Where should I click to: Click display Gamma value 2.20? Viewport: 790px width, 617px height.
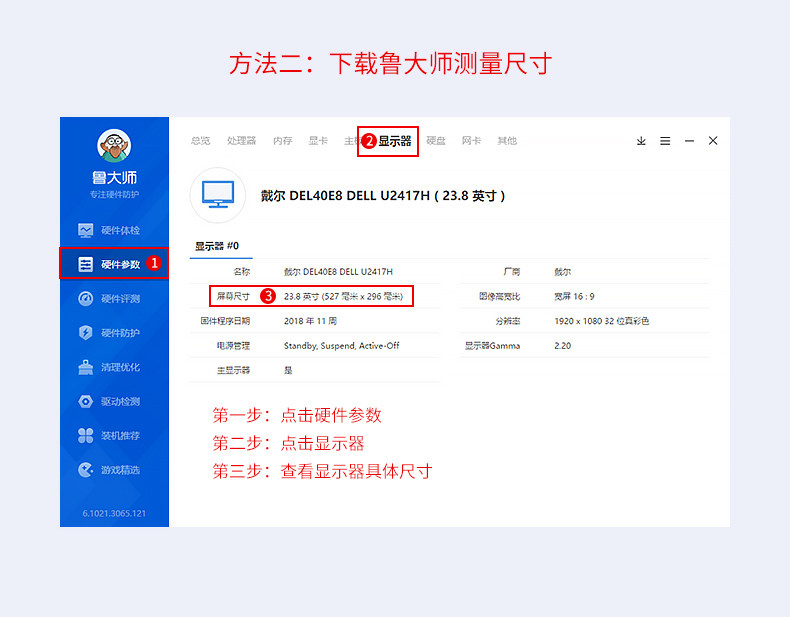[562, 346]
